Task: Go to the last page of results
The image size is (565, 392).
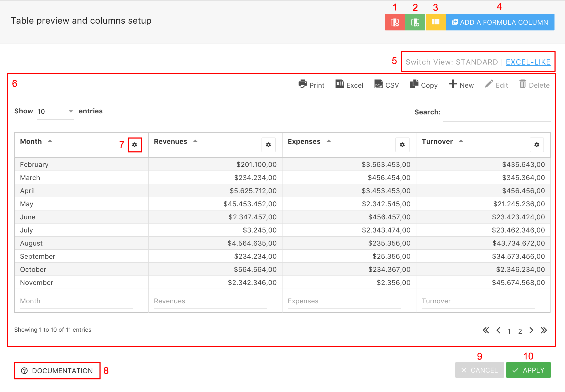Action: click(x=544, y=330)
